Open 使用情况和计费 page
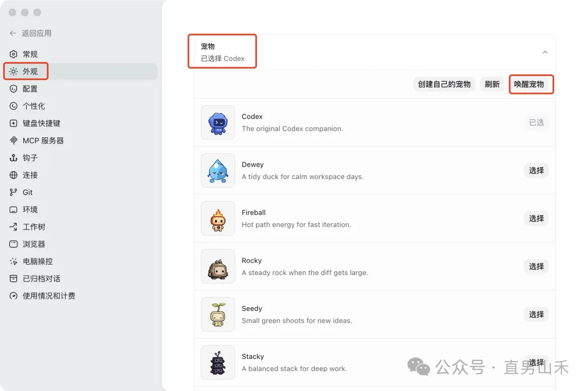Screen dimensions: 588x391 point(81,296)
